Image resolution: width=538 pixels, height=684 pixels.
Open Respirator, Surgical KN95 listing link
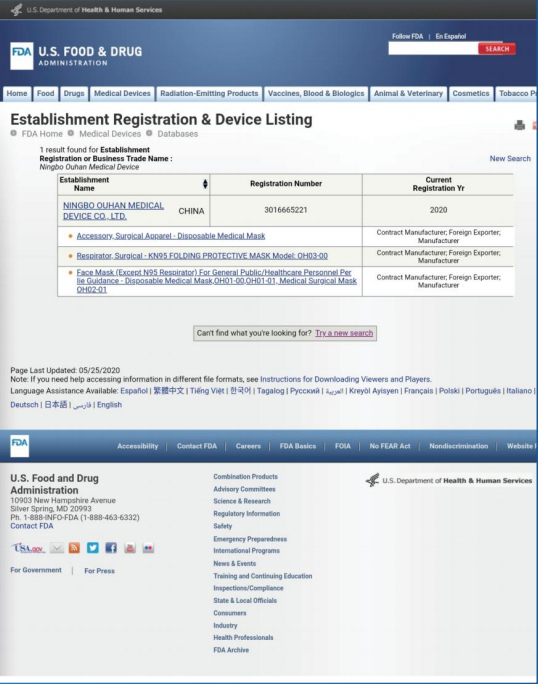click(x=202, y=256)
